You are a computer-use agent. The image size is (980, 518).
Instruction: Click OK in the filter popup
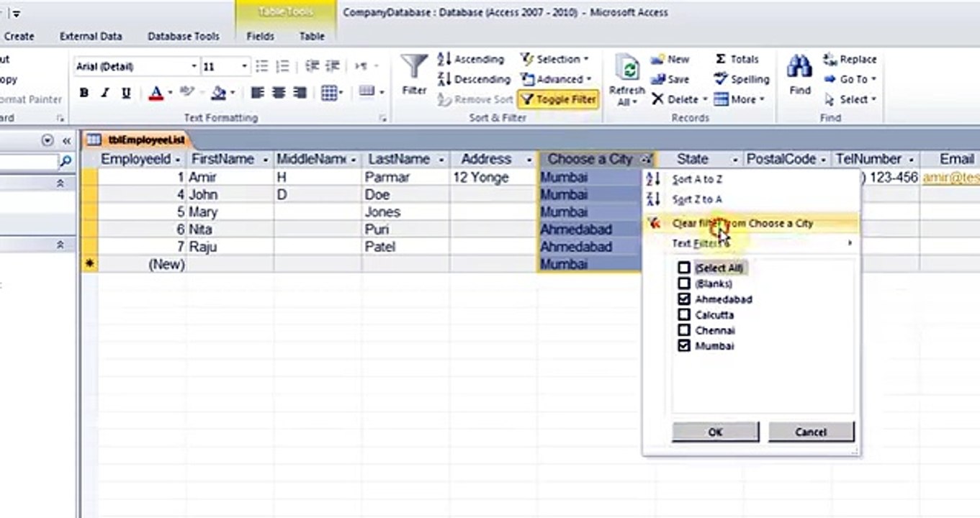[715, 432]
